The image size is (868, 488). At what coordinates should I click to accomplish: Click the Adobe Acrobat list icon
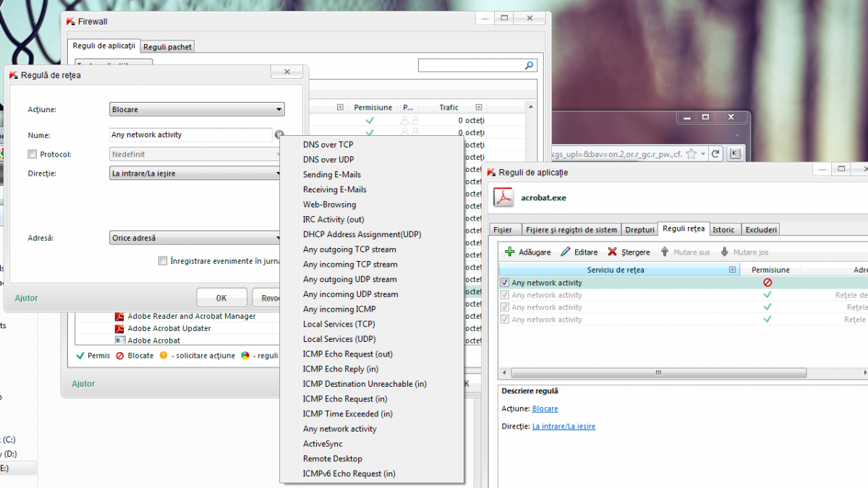[120, 341]
